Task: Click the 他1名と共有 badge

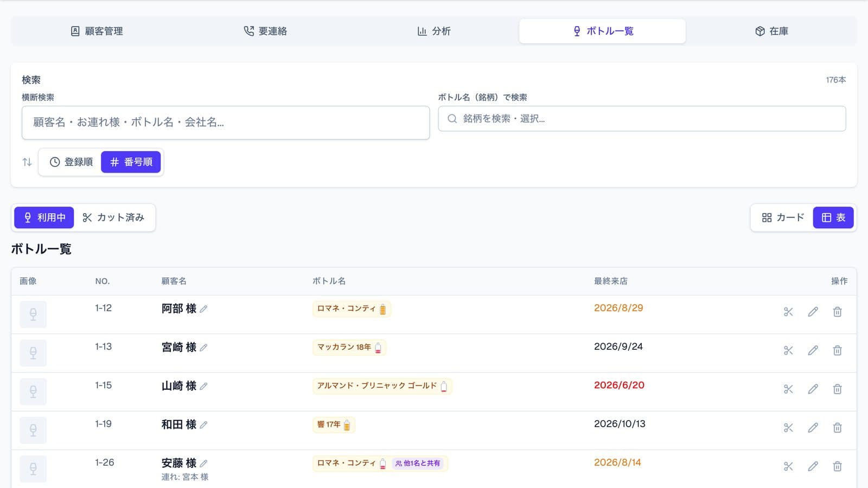Action: (x=418, y=464)
